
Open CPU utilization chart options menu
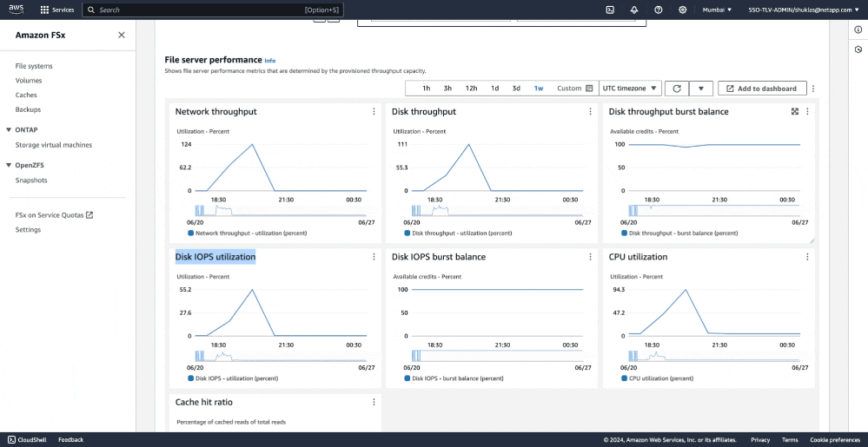807,257
